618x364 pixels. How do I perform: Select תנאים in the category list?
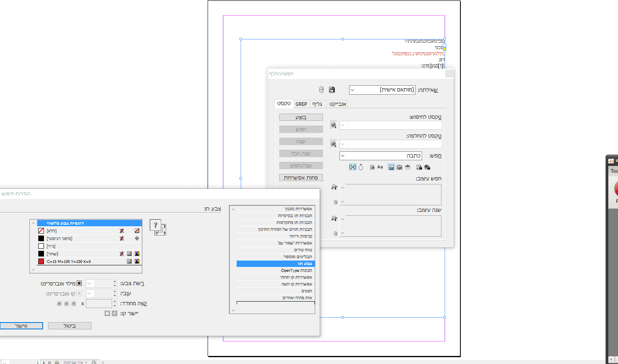276,291
